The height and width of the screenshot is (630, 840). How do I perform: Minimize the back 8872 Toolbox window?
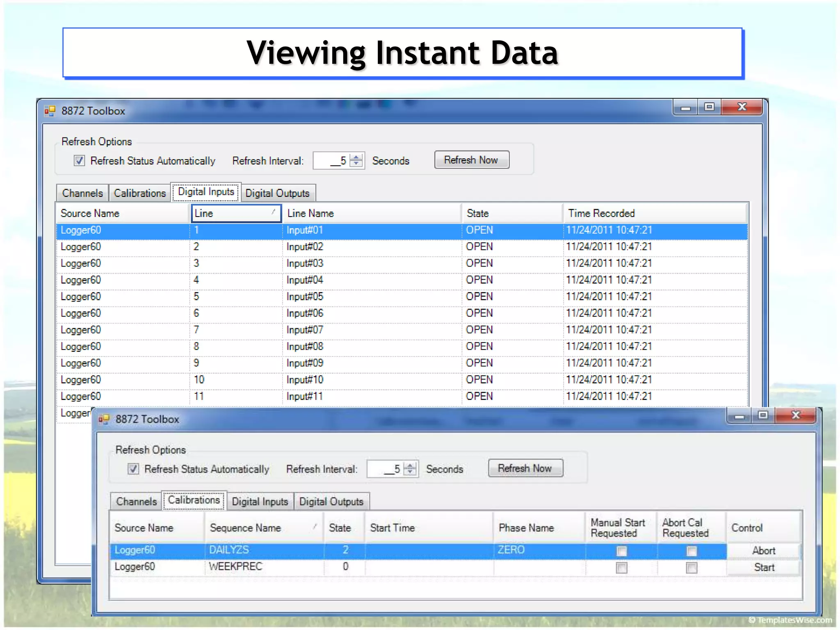click(685, 108)
